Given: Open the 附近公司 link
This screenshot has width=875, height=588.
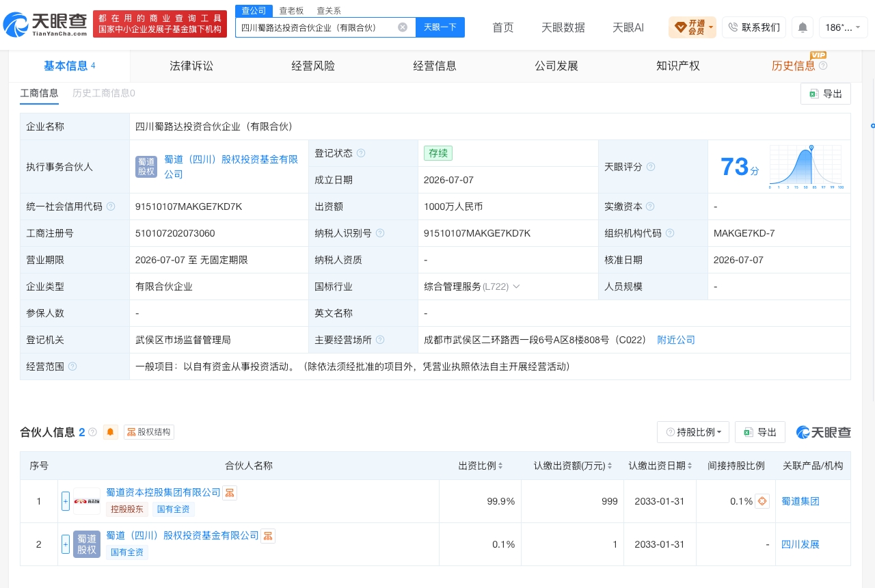Looking at the screenshot, I should (x=676, y=340).
